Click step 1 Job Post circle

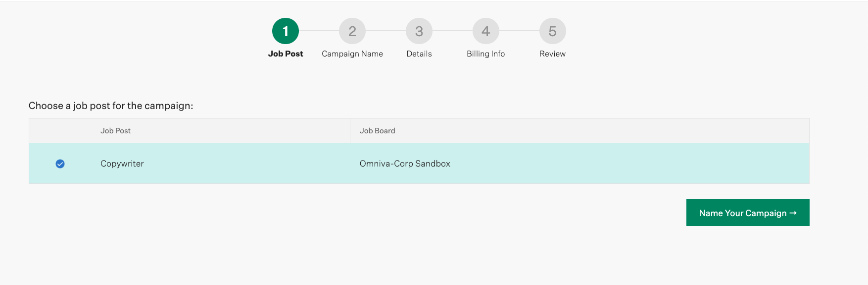(x=286, y=31)
